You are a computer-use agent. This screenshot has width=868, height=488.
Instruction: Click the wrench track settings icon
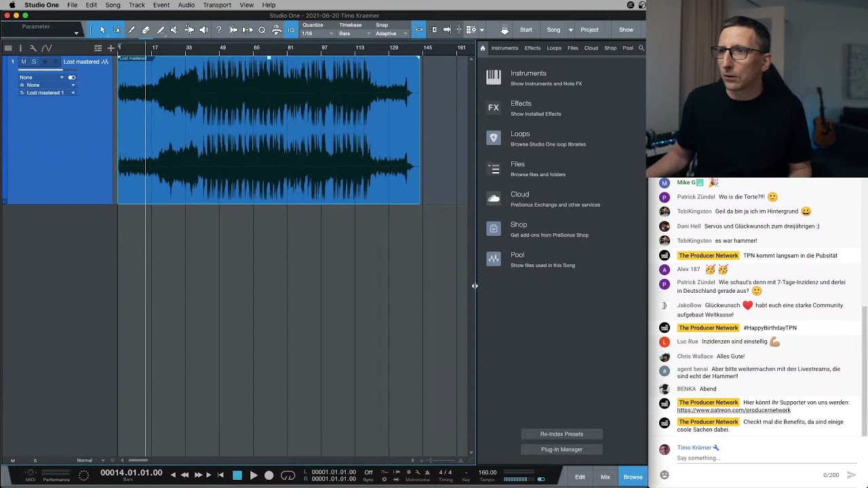tap(33, 48)
